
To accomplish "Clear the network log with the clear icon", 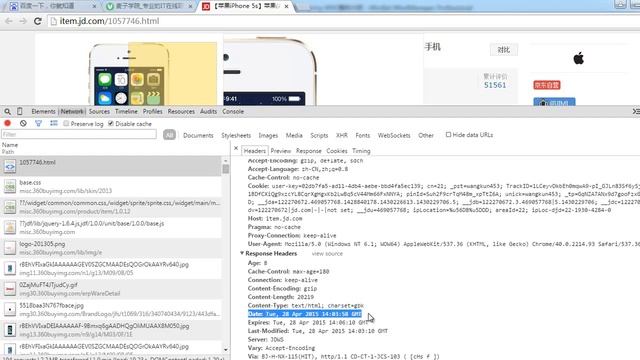I will coord(23,123).
